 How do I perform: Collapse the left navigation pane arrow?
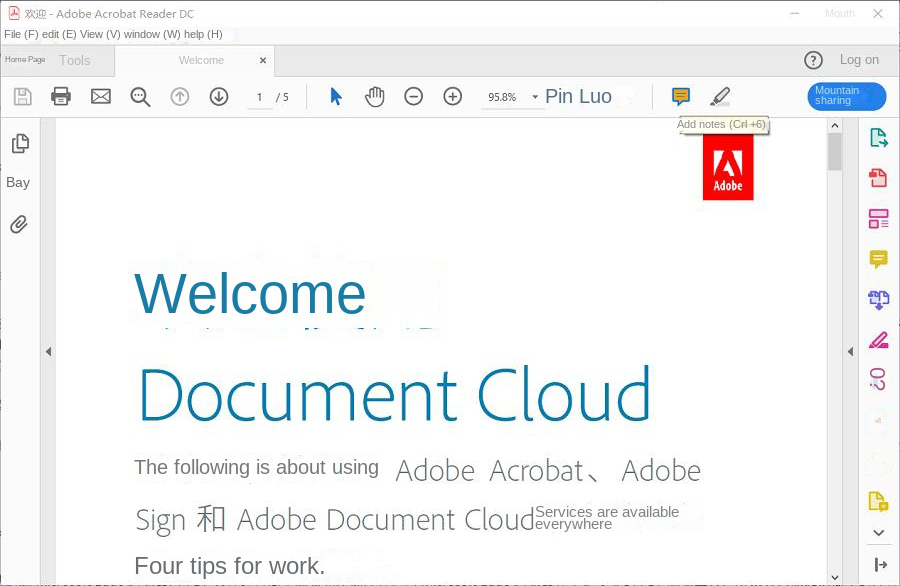48,351
